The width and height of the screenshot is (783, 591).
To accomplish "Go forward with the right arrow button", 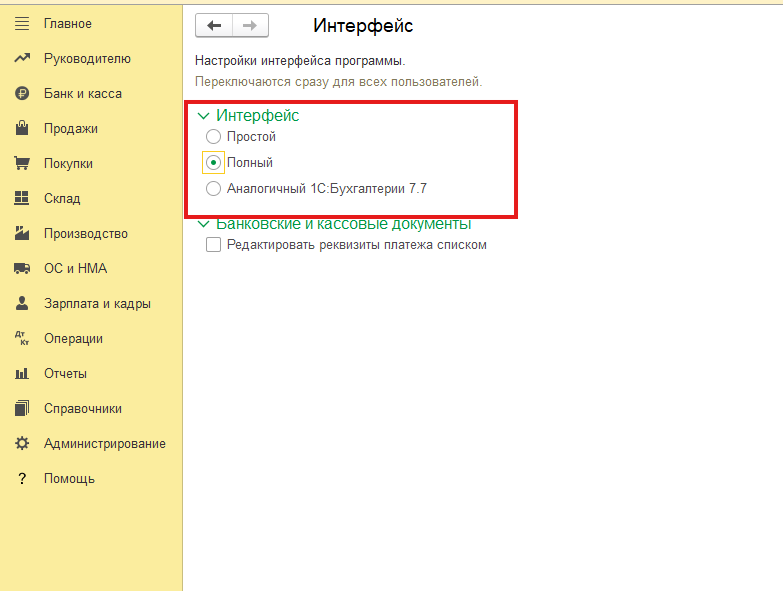I will 250,26.
